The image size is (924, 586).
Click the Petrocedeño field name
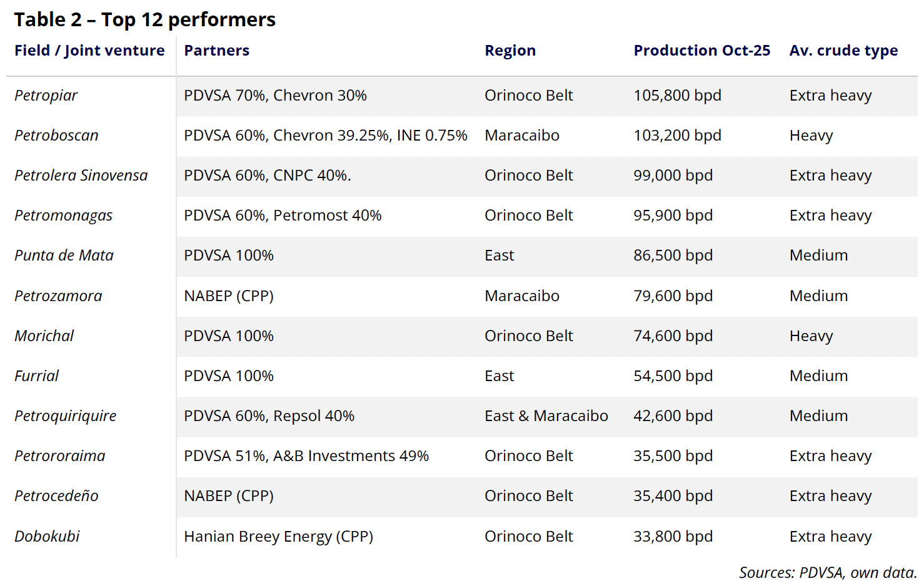[56, 496]
